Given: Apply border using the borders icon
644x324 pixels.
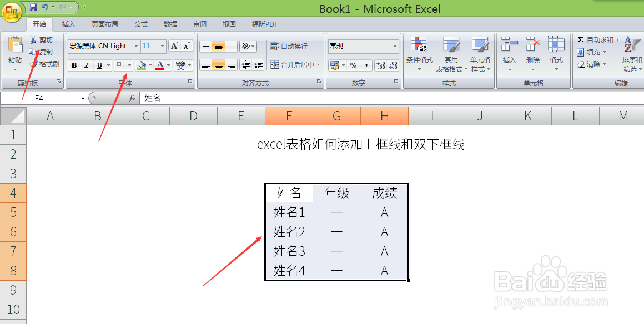Looking at the screenshot, I should pos(120,65).
